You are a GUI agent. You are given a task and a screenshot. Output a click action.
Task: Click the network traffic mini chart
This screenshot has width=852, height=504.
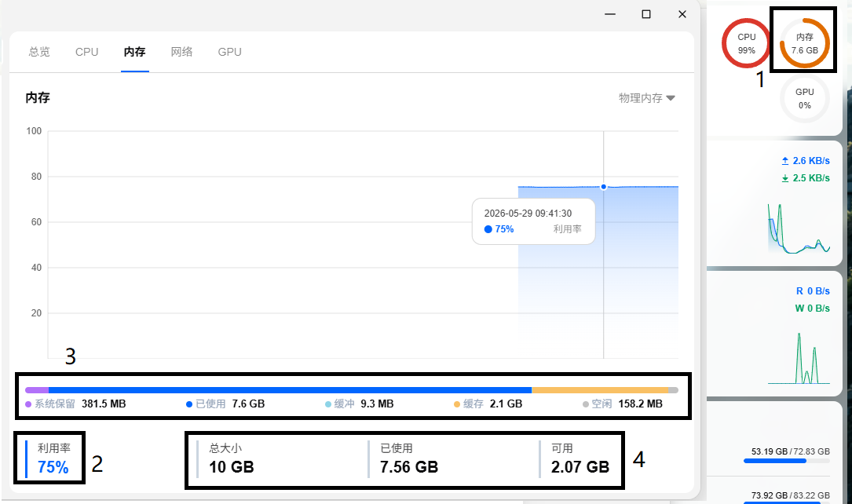coord(799,228)
